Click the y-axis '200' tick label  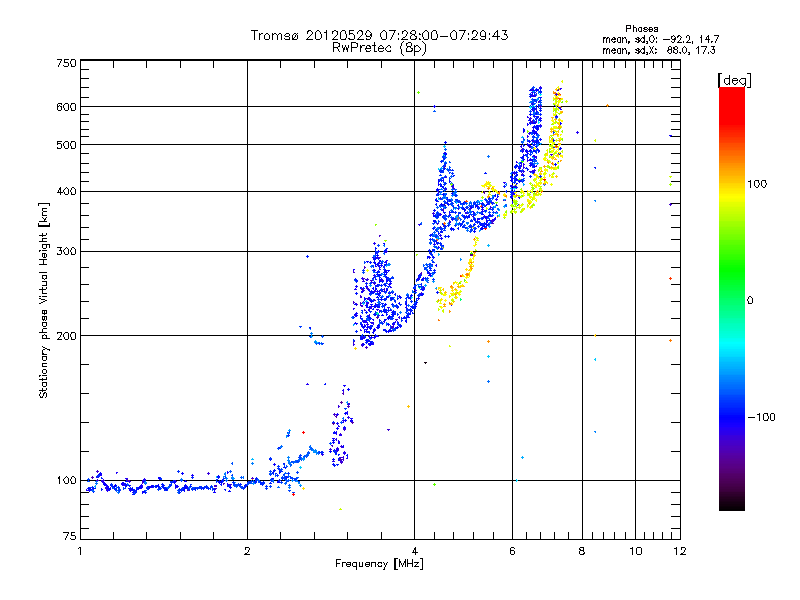pos(67,336)
